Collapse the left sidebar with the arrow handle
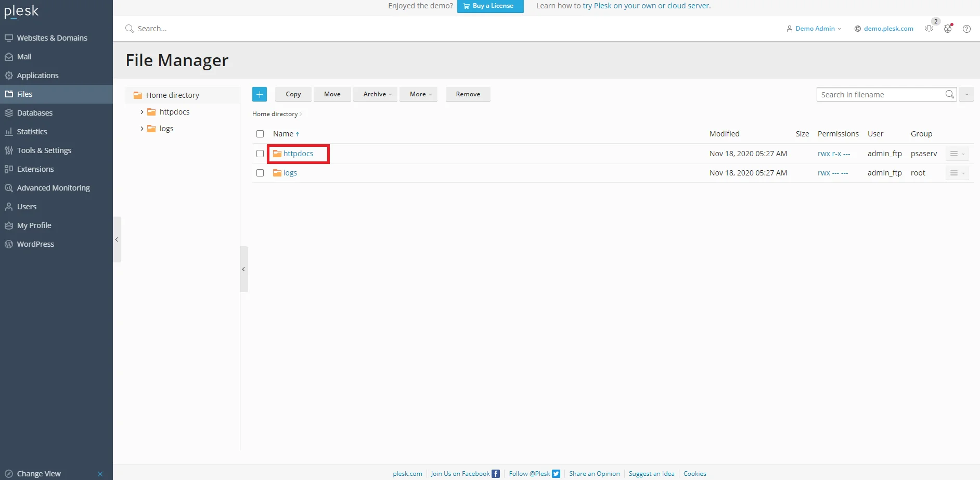This screenshot has height=480, width=980. click(x=117, y=239)
